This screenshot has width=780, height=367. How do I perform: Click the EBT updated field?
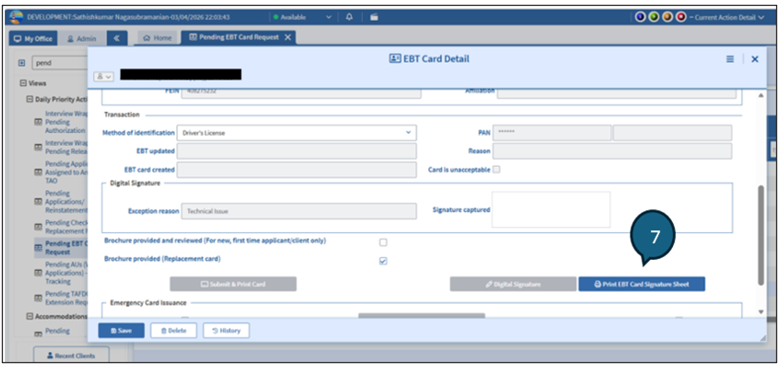pyautogui.click(x=296, y=151)
